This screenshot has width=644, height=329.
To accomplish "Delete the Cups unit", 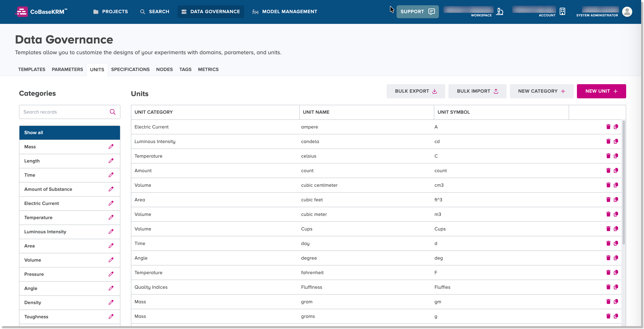I will point(608,229).
